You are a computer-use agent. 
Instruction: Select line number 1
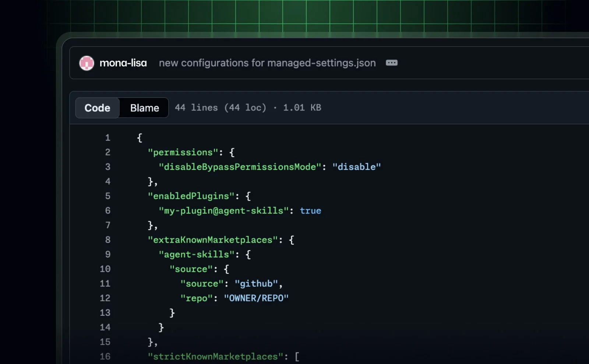click(x=107, y=138)
